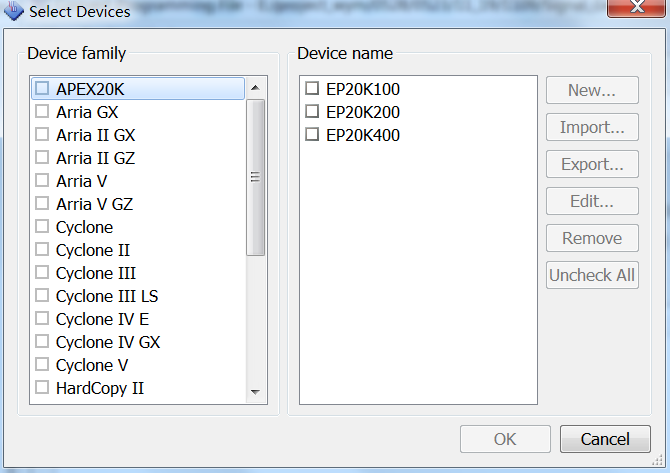This screenshot has width=670, height=473.
Task: Select the Arria V GZ label
Action: click(x=94, y=205)
